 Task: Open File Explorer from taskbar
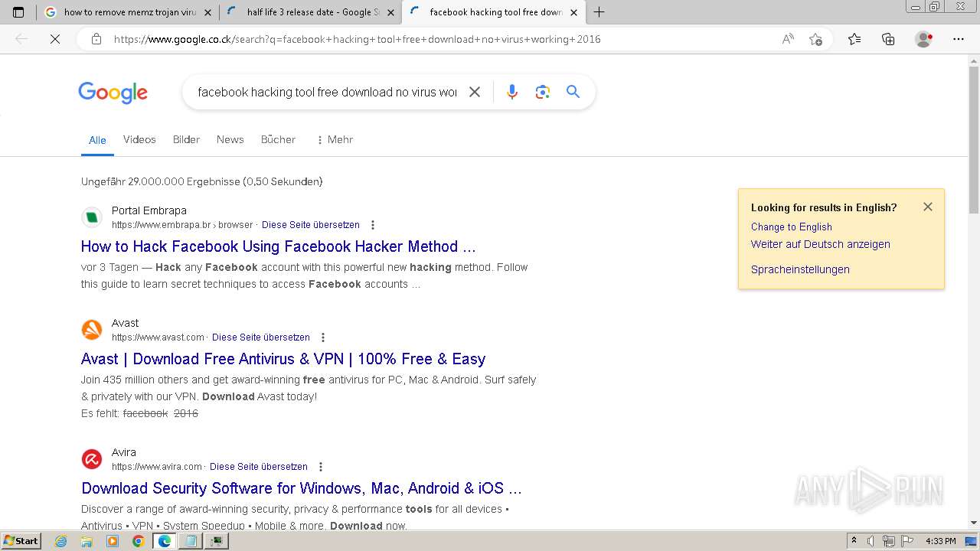(x=87, y=541)
